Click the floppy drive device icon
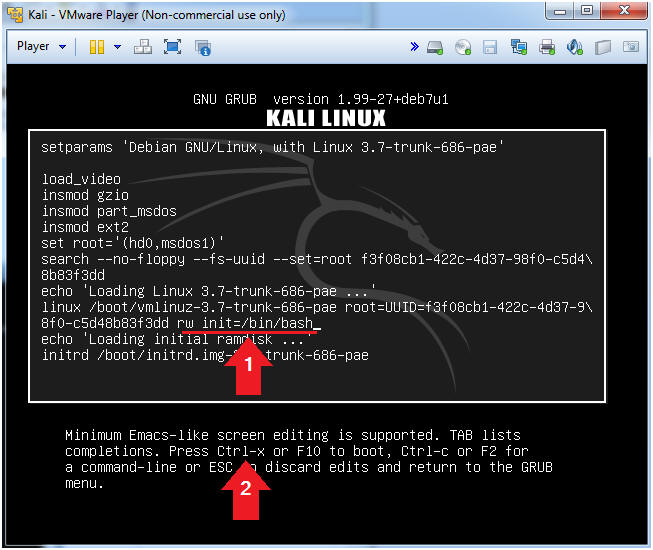The height and width of the screenshot is (550, 653). pyautogui.click(x=490, y=47)
